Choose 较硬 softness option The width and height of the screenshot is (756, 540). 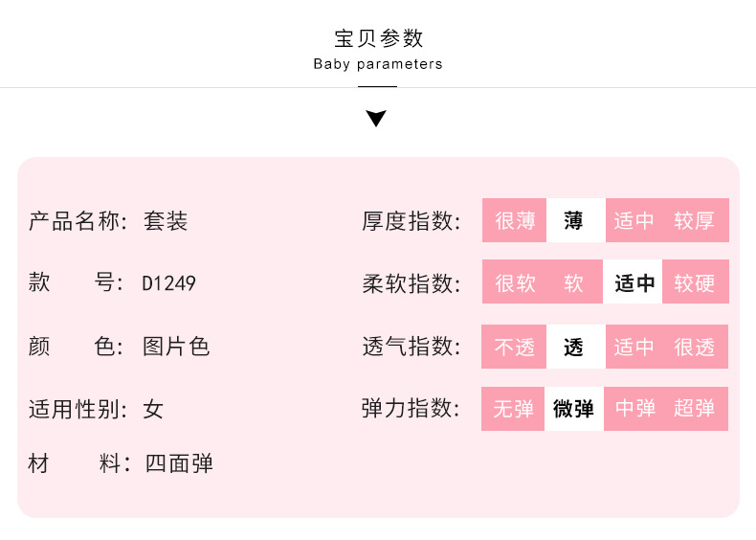click(695, 282)
